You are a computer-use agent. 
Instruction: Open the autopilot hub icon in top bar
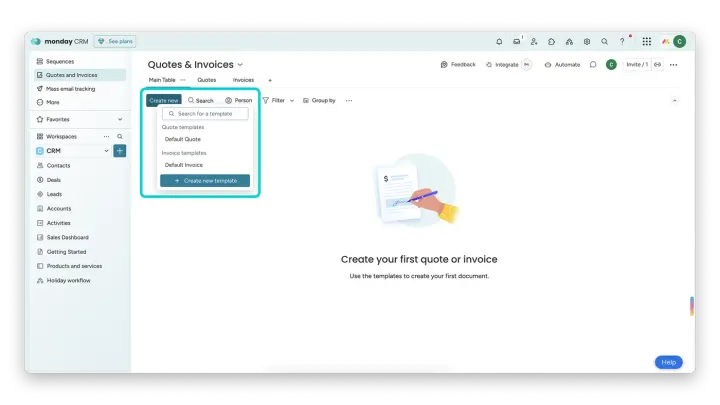point(569,41)
